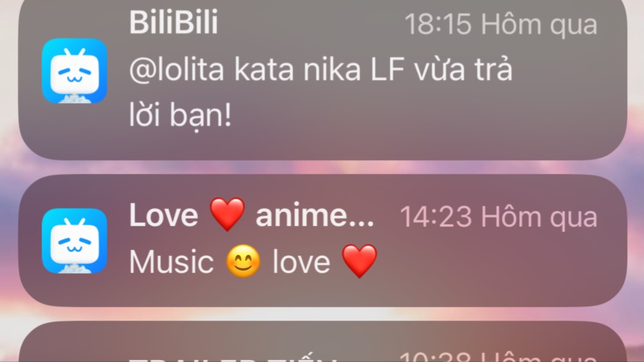Open the partially visible 10:38 notification card
The width and height of the screenshot is (644, 362).
pos(323,341)
